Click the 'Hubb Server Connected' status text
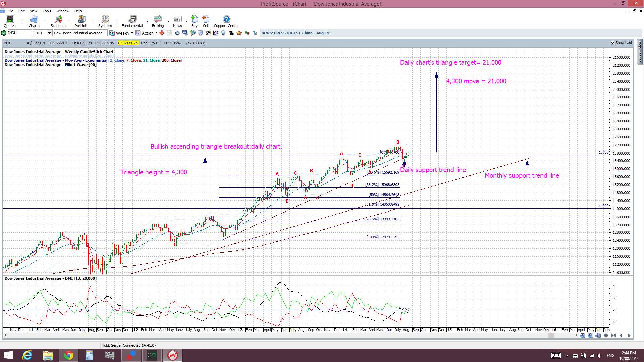 [129, 345]
